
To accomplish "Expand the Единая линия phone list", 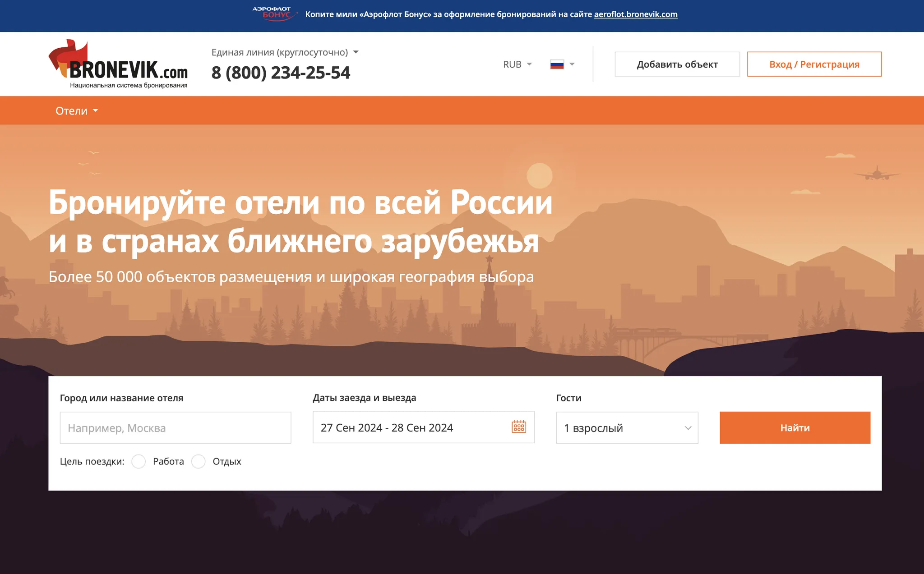I will click(x=285, y=52).
